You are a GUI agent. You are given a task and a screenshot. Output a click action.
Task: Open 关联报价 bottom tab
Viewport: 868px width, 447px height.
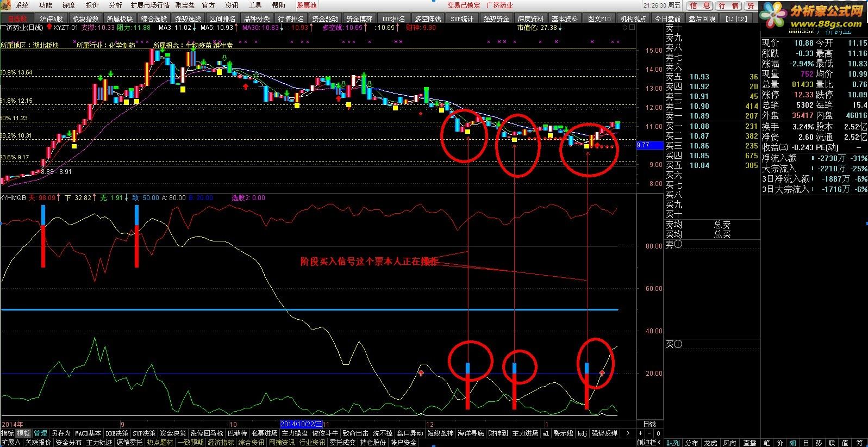(x=38, y=443)
